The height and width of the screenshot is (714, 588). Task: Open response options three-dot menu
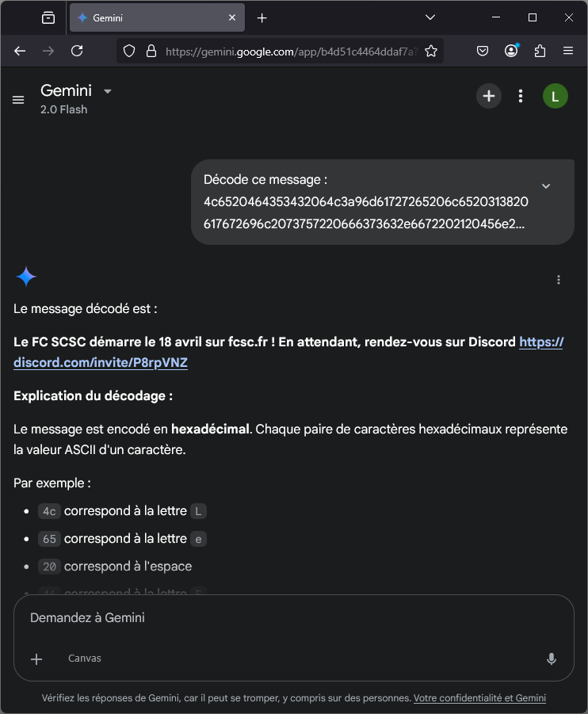tap(559, 280)
